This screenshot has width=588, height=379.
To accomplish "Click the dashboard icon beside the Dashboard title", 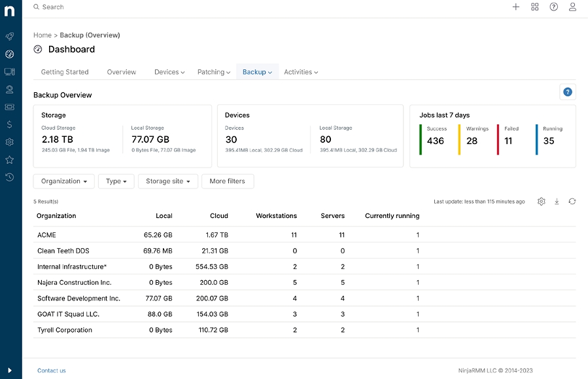I will click(38, 49).
